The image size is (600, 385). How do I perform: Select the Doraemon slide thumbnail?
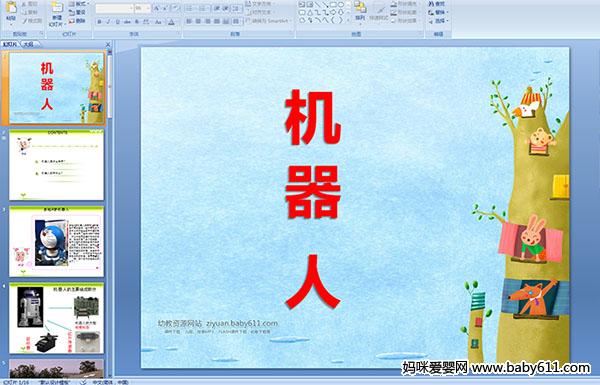click(57, 241)
